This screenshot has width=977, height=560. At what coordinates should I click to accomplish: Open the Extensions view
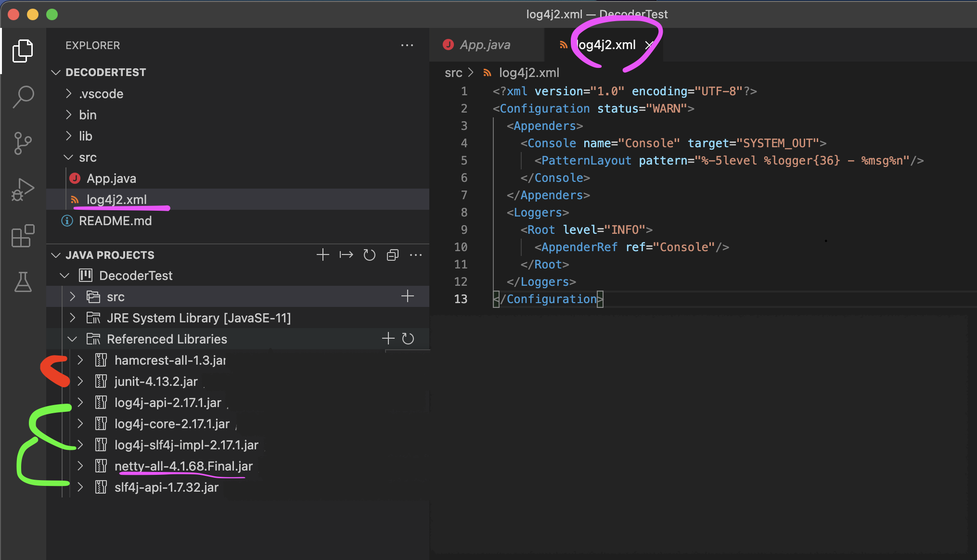[x=23, y=236]
